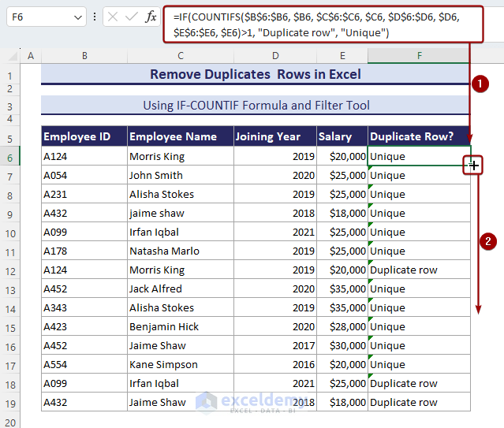Select column C header
This screenshot has width=504, height=428.
181,56
